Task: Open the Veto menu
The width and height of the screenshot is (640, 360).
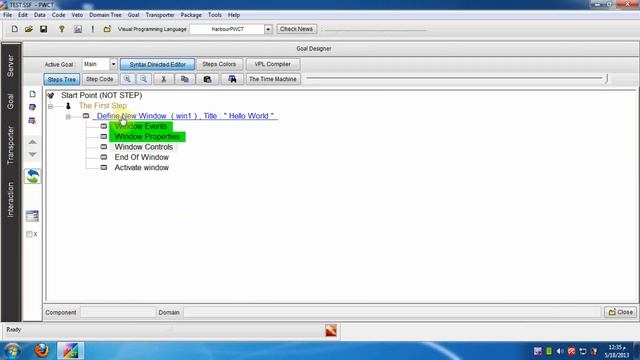Action: point(77,15)
